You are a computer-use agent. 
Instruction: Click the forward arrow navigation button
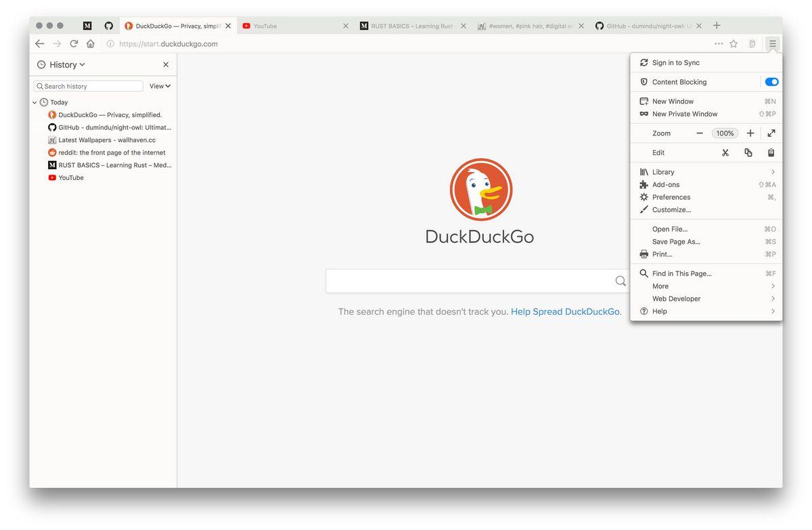pos(57,43)
